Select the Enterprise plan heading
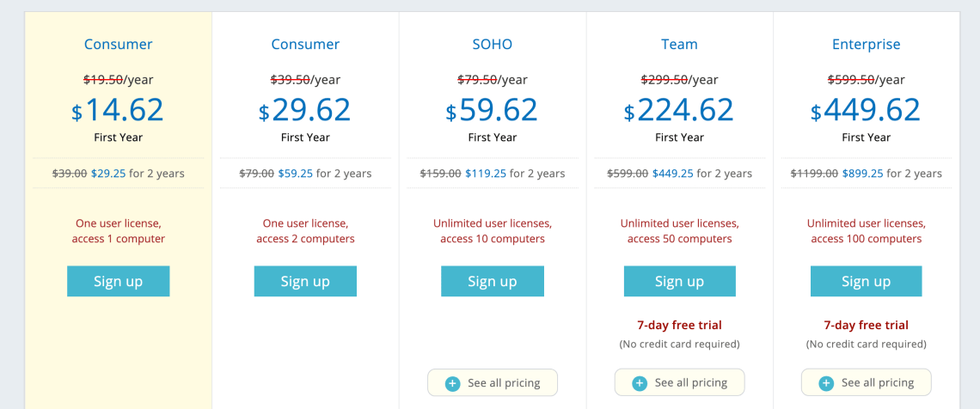 click(866, 45)
